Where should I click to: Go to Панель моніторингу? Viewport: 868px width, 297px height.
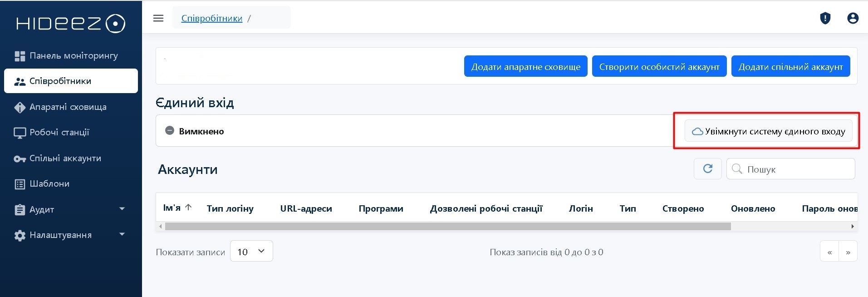point(73,56)
